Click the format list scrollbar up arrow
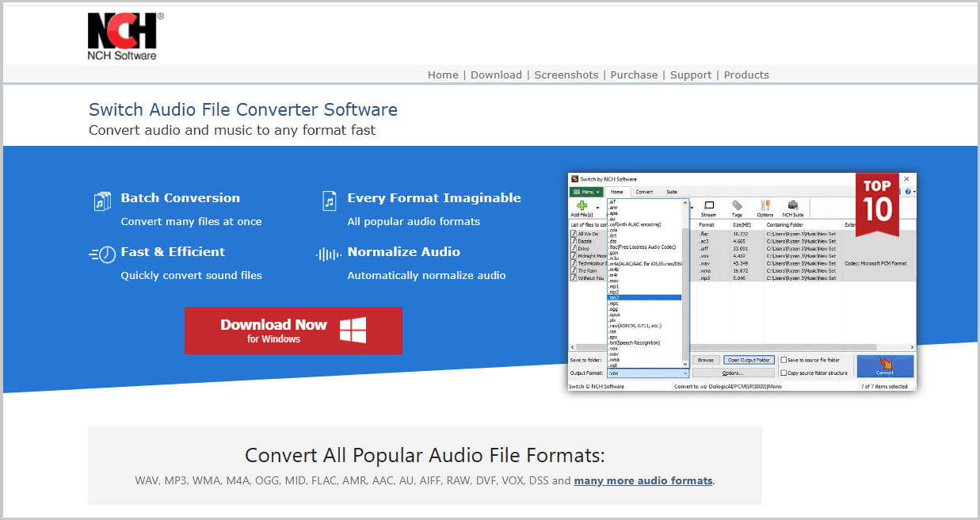 point(685,202)
